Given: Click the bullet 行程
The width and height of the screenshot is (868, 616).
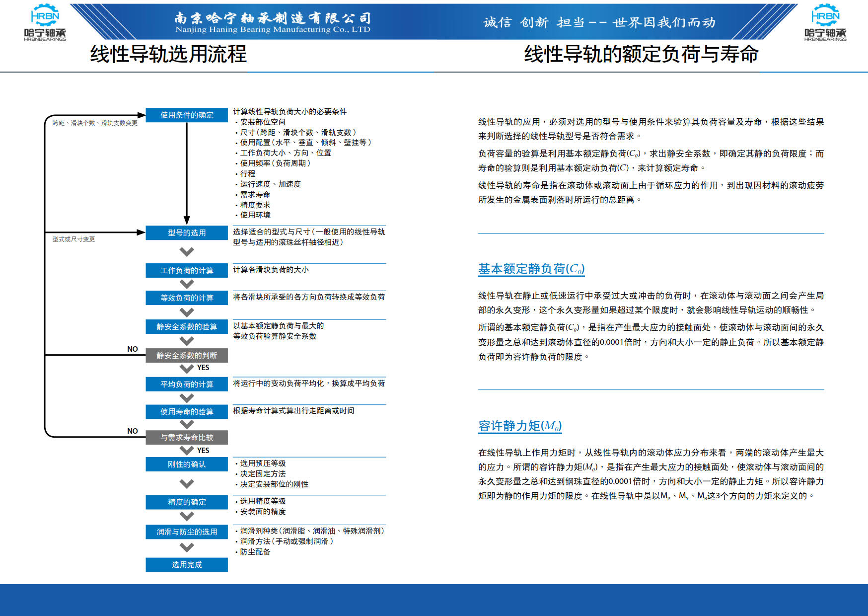Looking at the screenshot, I should 245,173.
